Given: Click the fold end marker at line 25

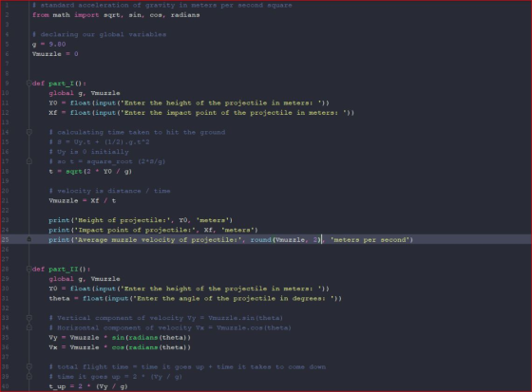Looking at the screenshot, I should (x=29, y=240).
